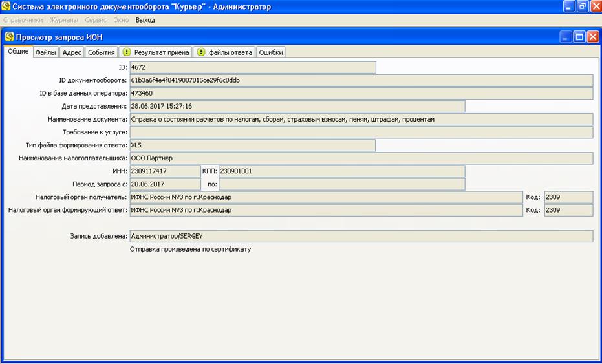Open the Справочники menu
This screenshot has height=364, width=602.
23,20
